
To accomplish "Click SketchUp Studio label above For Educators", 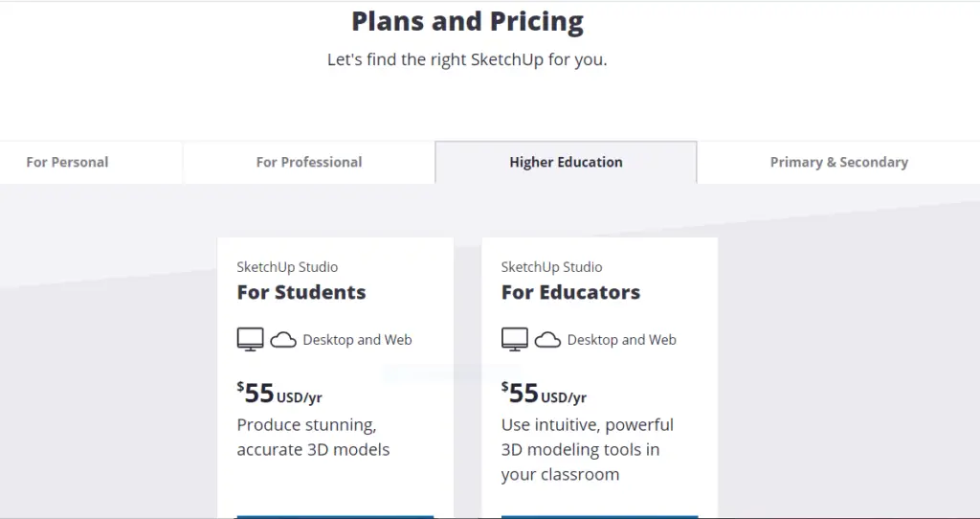I will (x=551, y=267).
